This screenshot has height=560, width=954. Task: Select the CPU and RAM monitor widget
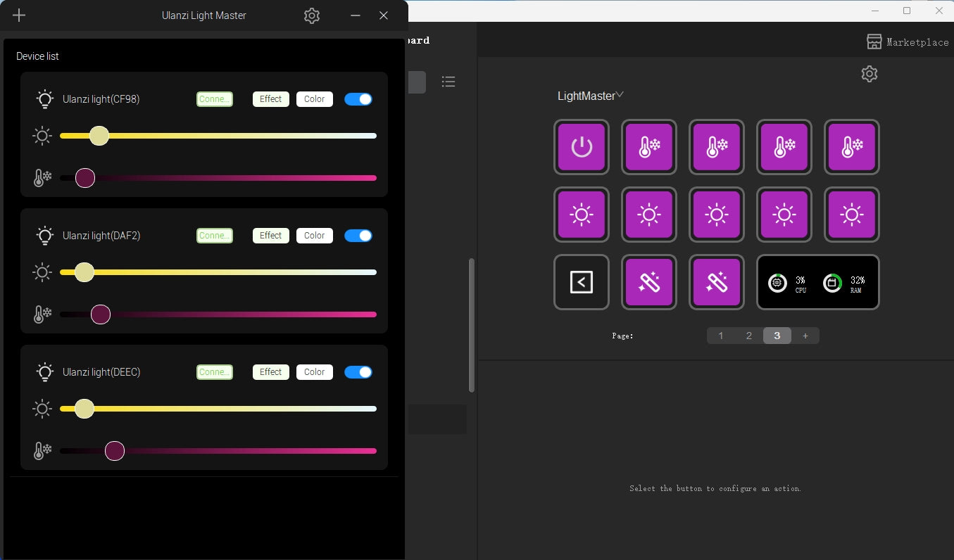click(x=817, y=282)
